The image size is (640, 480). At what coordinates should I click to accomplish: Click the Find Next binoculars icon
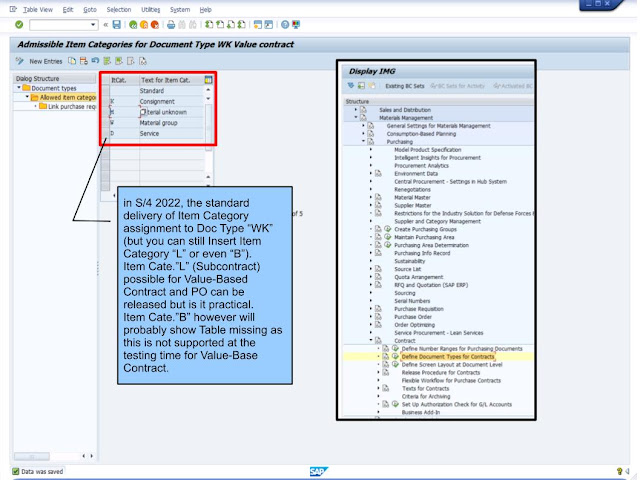[x=193, y=25]
